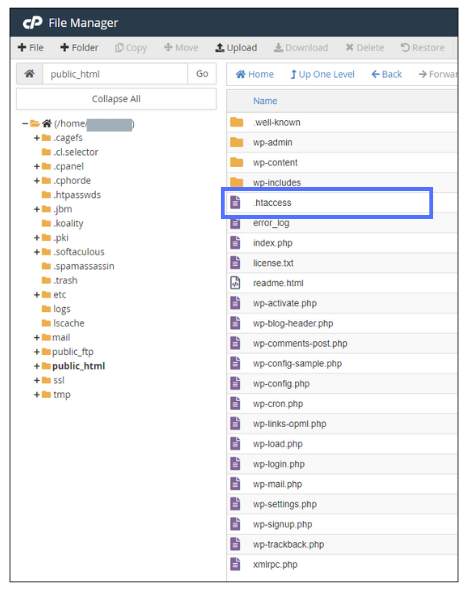Click the Forward navigation link

pyautogui.click(x=438, y=74)
